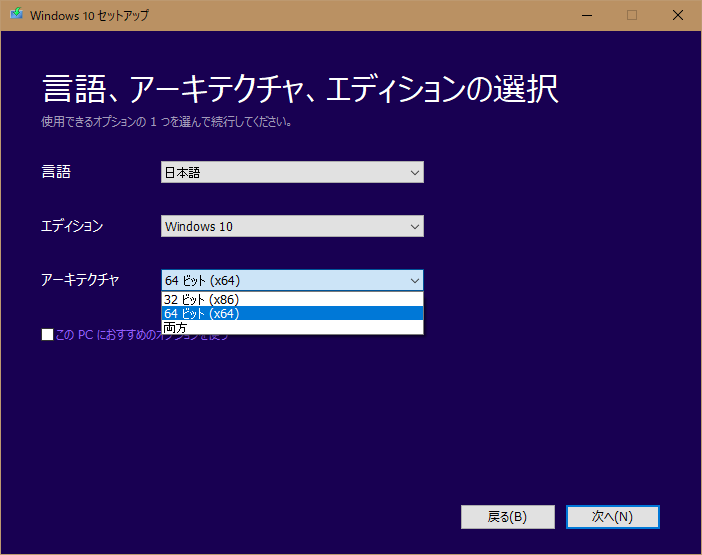This screenshot has height=555, width=702.
Task: Click the Windows 10 Setup title bar icon
Action: pyautogui.click(x=15, y=15)
